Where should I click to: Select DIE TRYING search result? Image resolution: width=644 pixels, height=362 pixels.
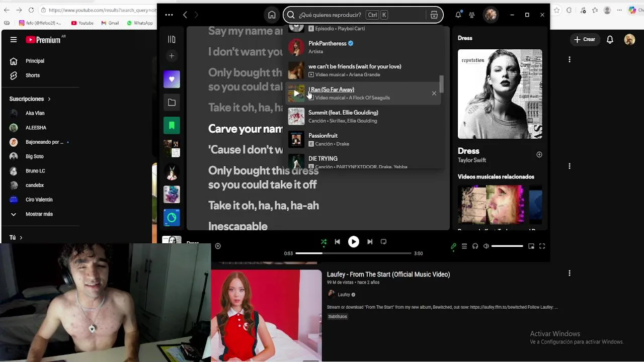tap(364, 161)
